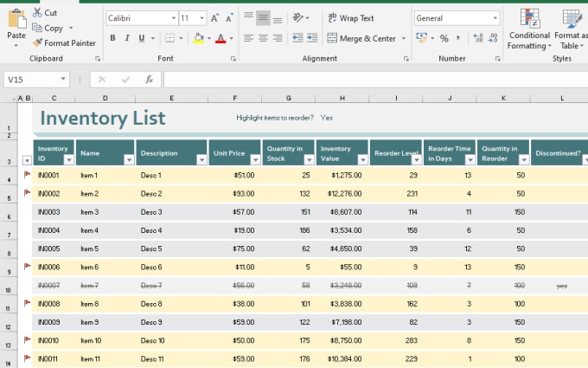The height and width of the screenshot is (368, 588).
Task: Open Clipboard pane launcher
Action: [98, 59]
